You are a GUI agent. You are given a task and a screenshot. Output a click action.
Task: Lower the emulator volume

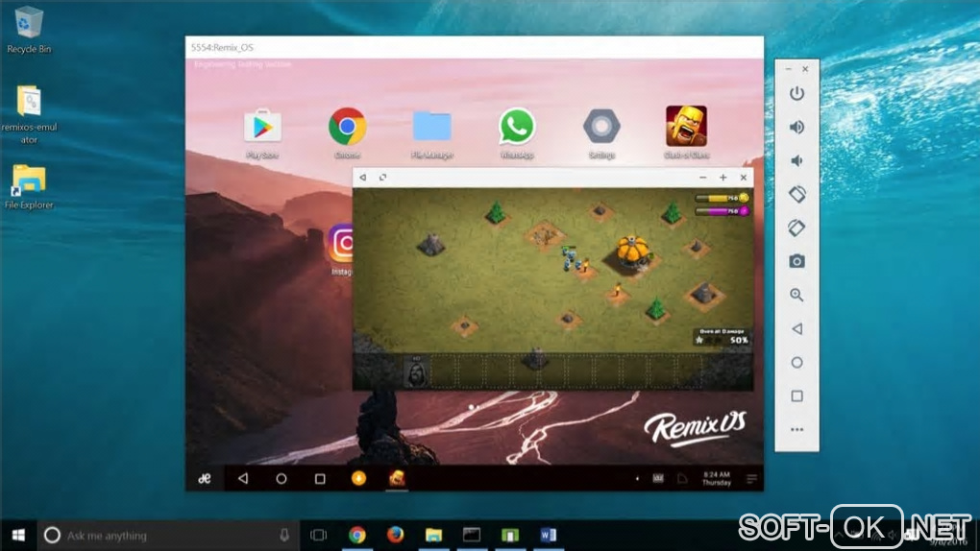[x=796, y=160]
